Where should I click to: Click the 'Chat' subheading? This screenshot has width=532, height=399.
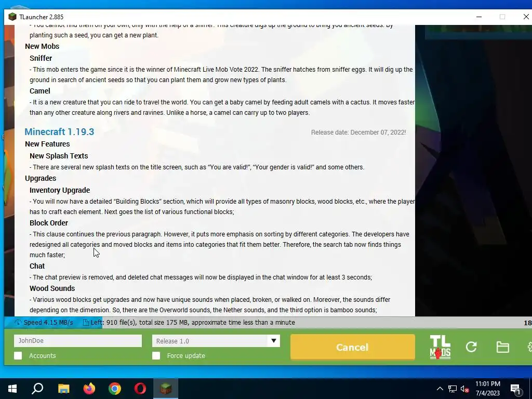coord(37,266)
